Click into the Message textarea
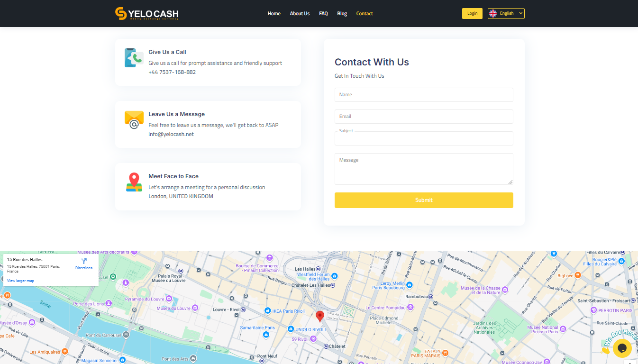The image size is (638, 364). [x=424, y=169]
